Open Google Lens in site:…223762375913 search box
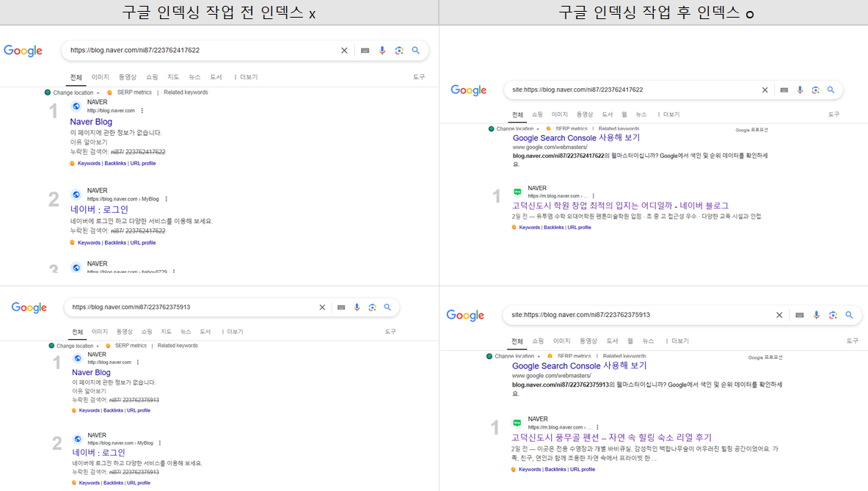Viewport: 868px width, 491px height. pos(833,315)
